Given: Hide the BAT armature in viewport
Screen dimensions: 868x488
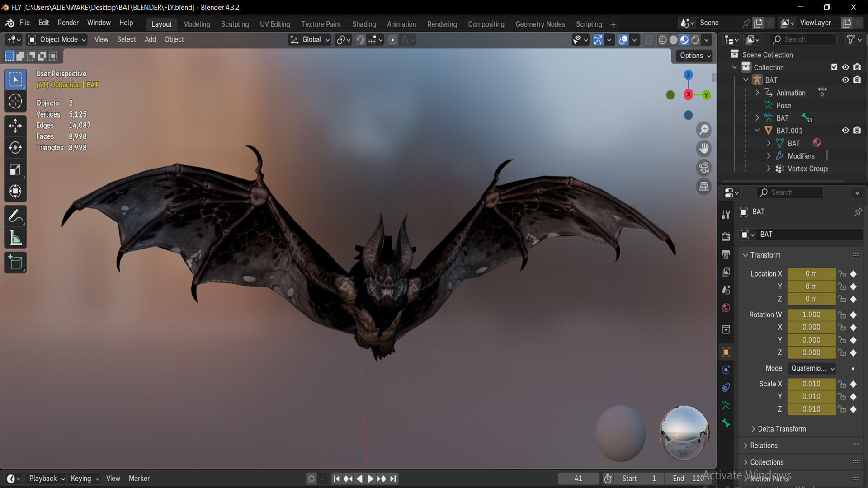Looking at the screenshot, I should tap(845, 80).
